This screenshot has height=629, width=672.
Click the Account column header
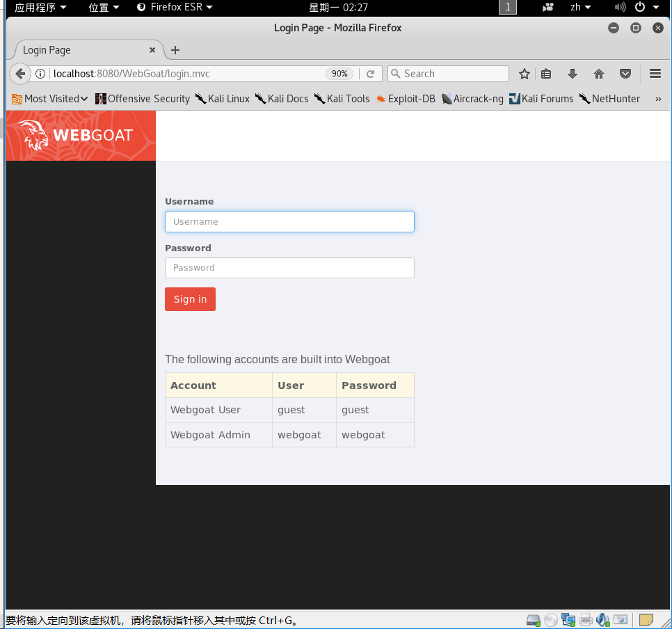[218, 385]
